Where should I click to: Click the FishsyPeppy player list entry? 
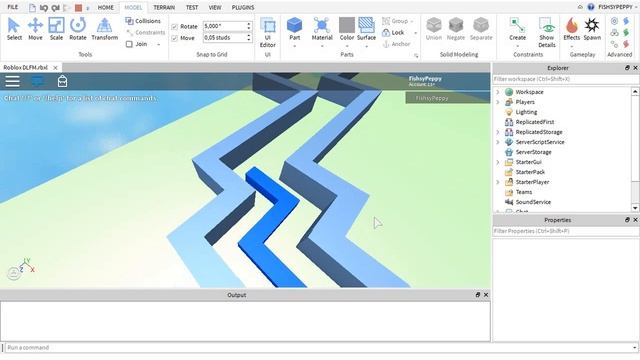pyautogui.click(x=448, y=98)
